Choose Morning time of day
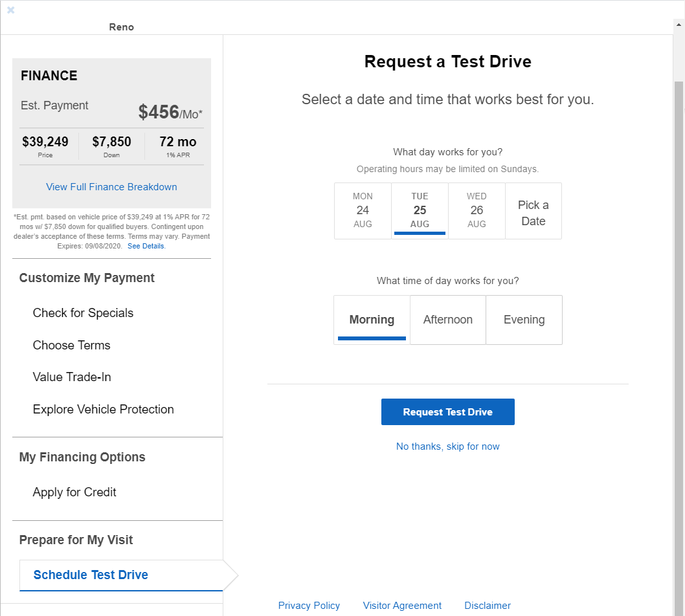685x616 pixels. click(372, 320)
